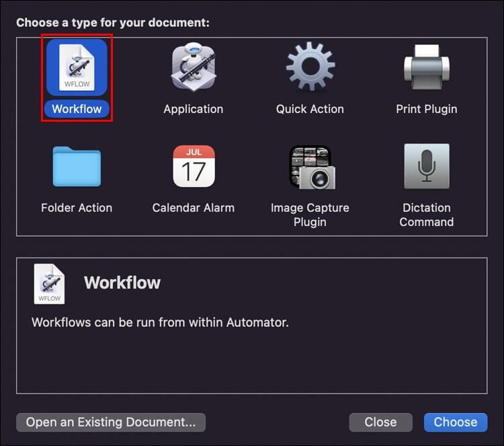The width and height of the screenshot is (504, 446).
Task: Select the Application robot icon
Action: coord(194,67)
